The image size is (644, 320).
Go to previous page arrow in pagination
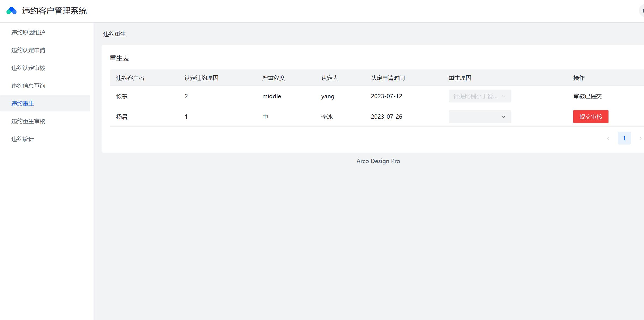(x=608, y=138)
